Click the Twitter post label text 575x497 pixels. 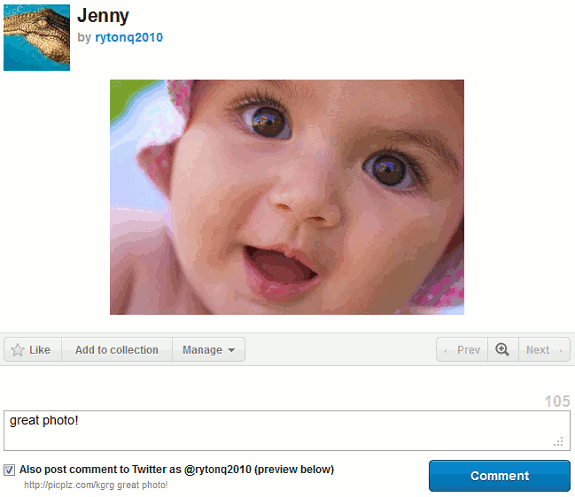pos(176,469)
